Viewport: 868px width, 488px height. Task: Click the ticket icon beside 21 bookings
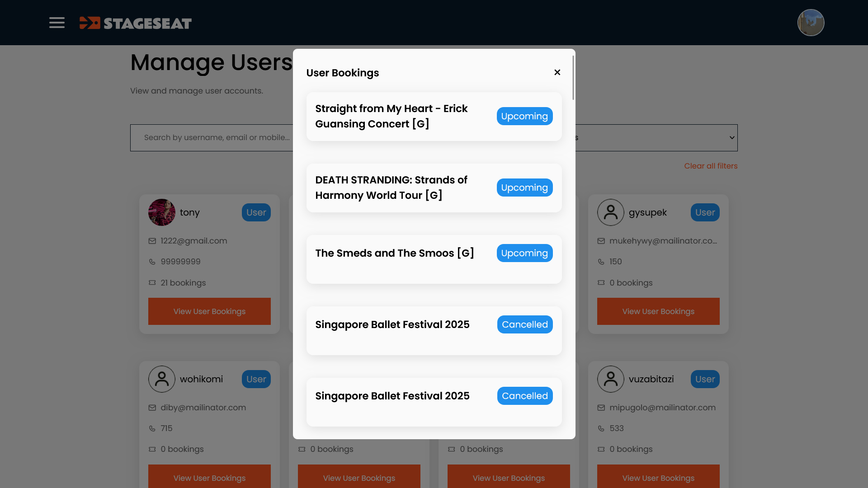coord(152,283)
